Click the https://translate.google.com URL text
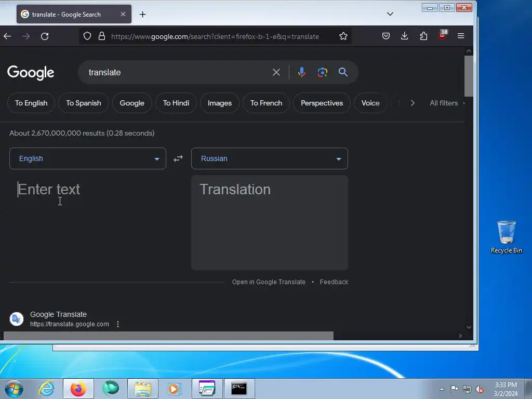The height and width of the screenshot is (399, 532). (x=70, y=324)
